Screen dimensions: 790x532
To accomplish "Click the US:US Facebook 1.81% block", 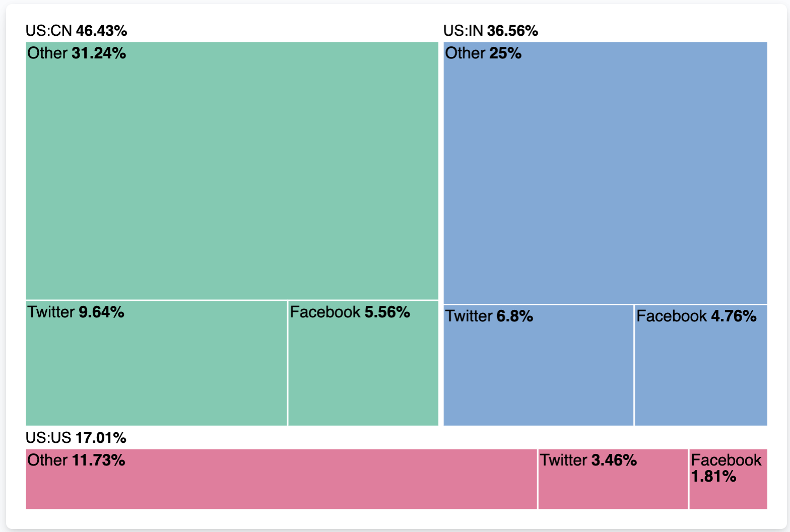I will [728, 491].
